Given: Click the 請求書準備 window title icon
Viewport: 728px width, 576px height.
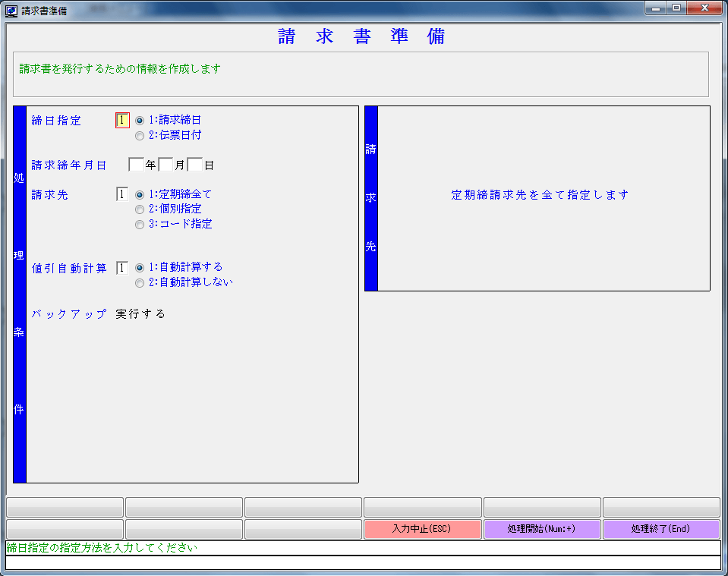Looking at the screenshot, I should pos(11,11).
